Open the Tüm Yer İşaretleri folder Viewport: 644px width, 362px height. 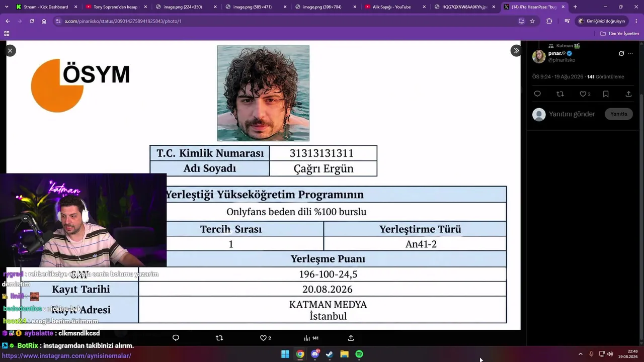pos(619,34)
